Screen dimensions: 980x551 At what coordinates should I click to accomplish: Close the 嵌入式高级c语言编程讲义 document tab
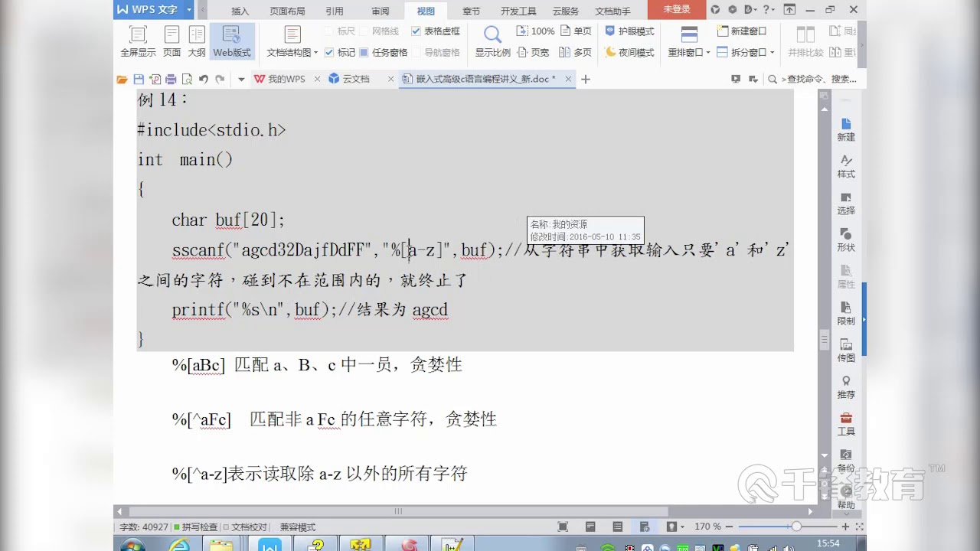tap(567, 79)
